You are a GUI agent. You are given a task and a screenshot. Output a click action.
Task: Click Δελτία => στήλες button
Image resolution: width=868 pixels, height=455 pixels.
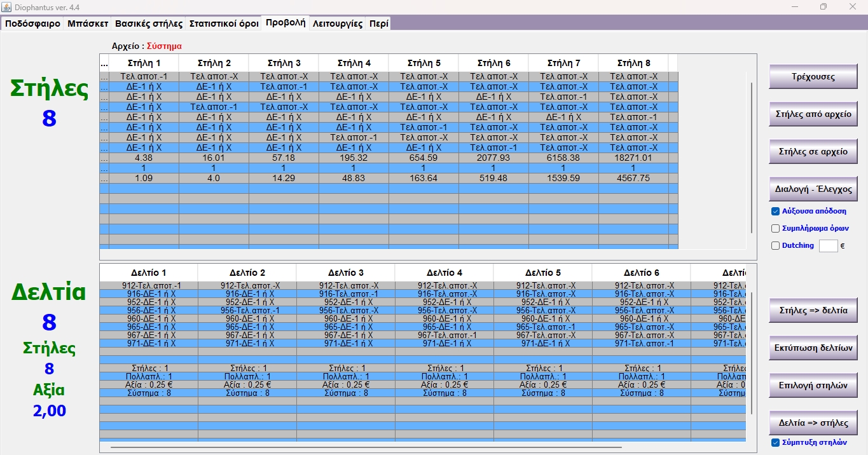[x=813, y=423]
